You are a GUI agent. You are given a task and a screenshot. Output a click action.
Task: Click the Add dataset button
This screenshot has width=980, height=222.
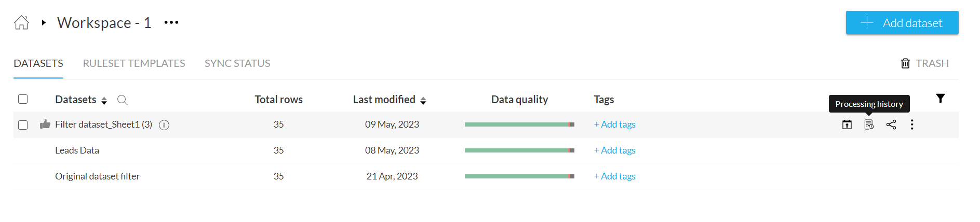(x=902, y=23)
